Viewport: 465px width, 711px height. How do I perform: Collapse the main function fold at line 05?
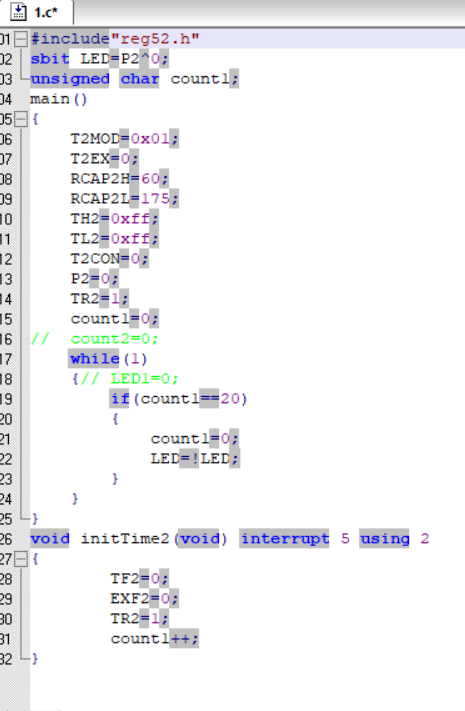(x=20, y=119)
